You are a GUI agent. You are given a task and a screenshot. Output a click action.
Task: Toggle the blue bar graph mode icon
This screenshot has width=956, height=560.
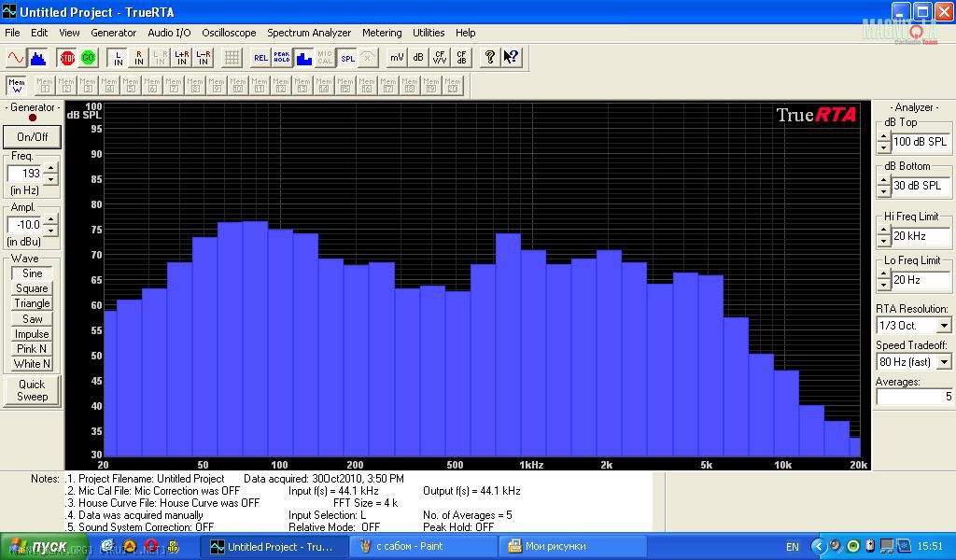click(303, 58)
